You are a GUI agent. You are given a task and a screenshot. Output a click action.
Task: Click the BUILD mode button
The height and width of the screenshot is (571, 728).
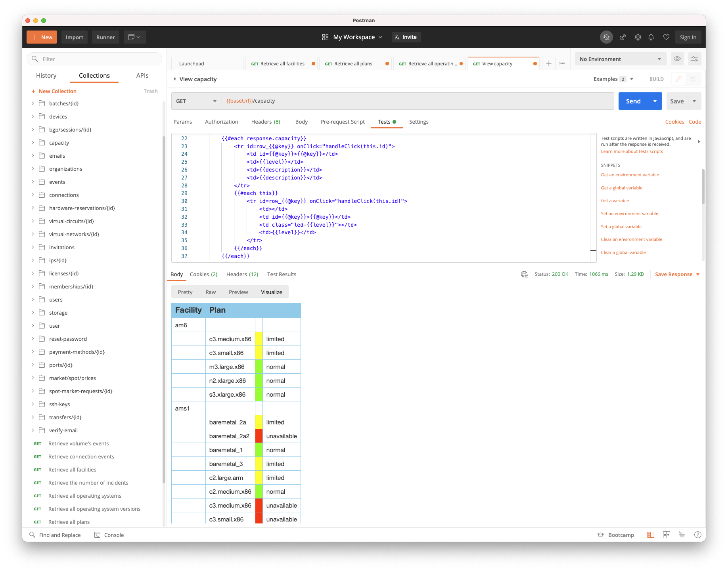[x=656, y=79]
